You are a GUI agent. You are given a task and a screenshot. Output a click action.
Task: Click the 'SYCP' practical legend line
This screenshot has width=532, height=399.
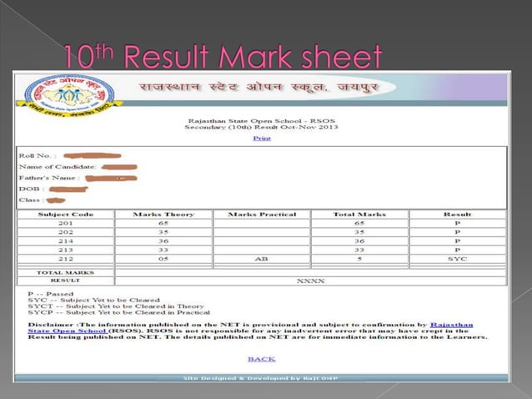tap(118, 312)
